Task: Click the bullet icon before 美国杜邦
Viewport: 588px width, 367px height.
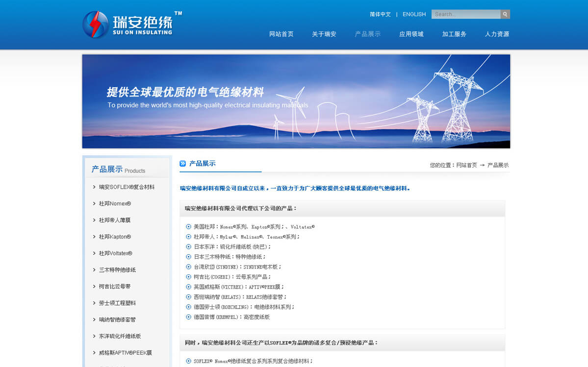Action: [x=188, y=227]
